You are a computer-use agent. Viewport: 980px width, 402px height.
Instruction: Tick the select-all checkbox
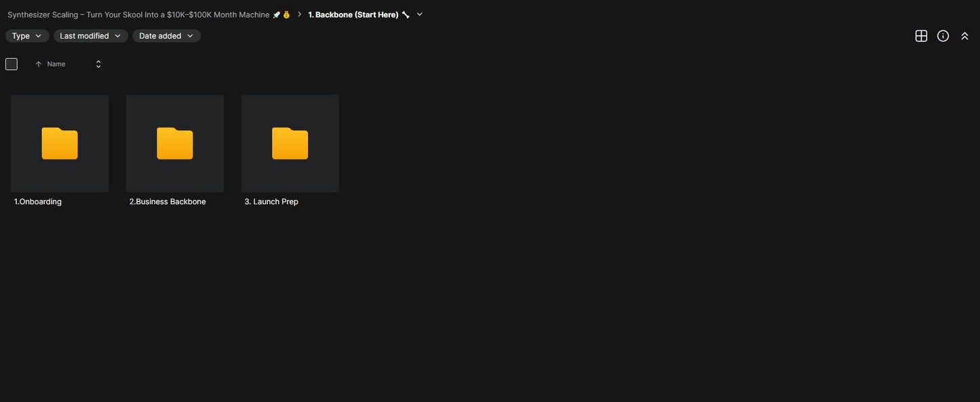click(12, 64)
